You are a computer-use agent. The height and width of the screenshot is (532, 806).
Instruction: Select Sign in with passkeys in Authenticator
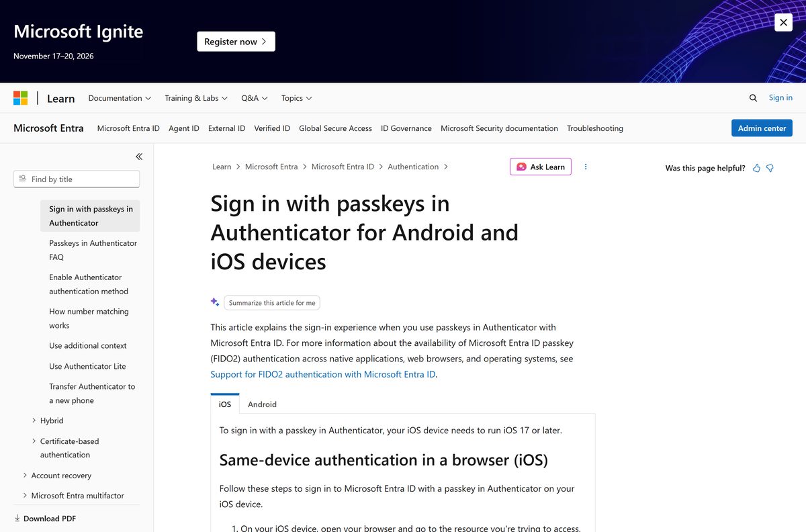[x=90, y=216]
